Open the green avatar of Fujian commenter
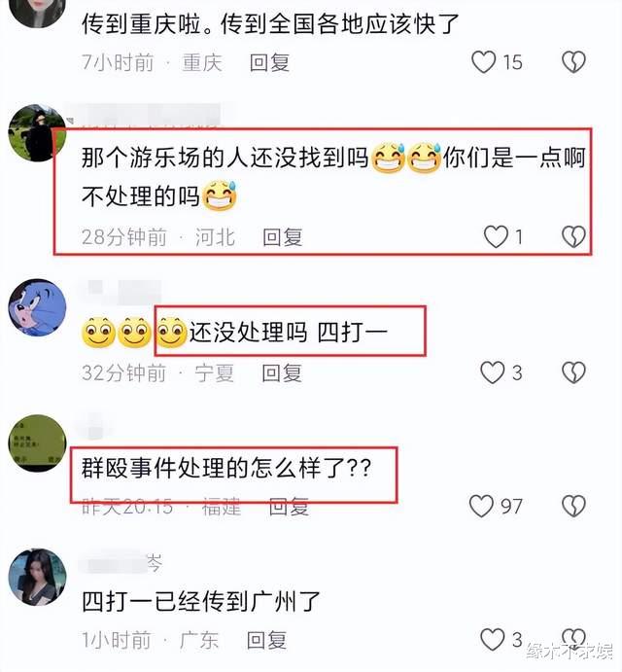622x672 pixels. (x=37, y=442)
